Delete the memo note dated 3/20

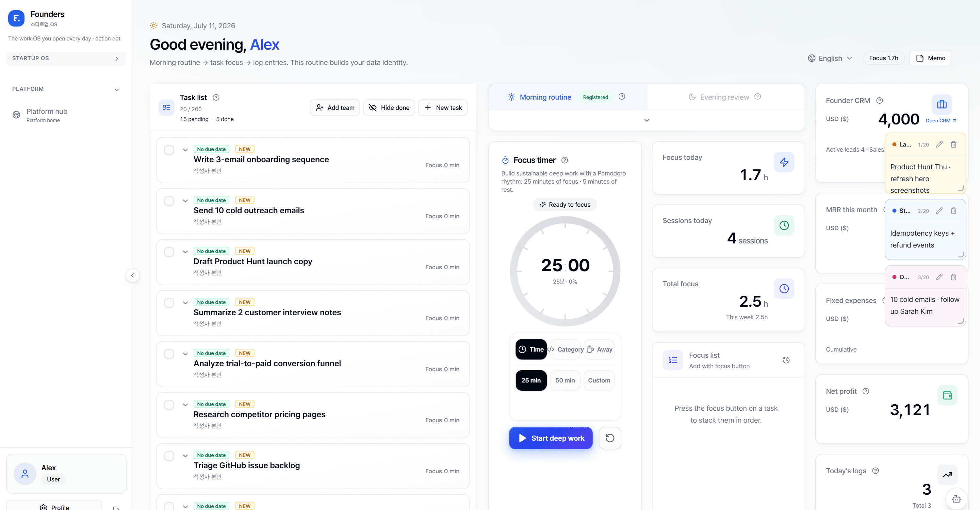click(953, 277)
